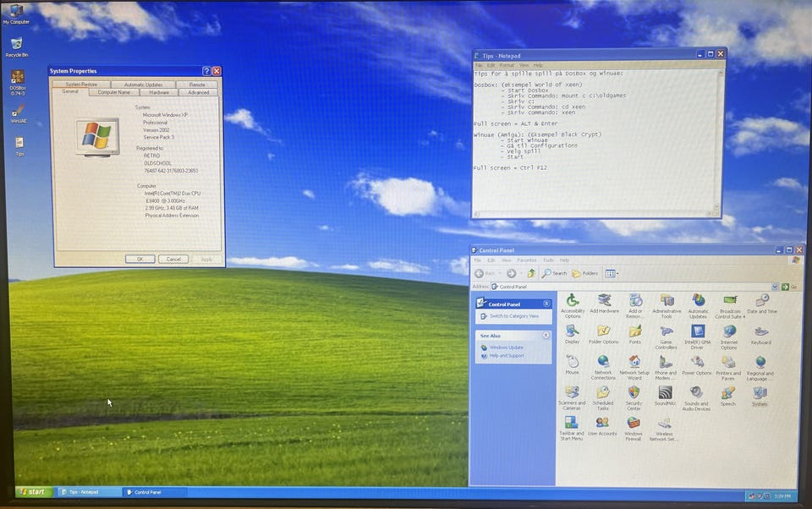Open the SoundMAX control panel applet
Screen dimensions: 812x509
[x=666, y=394]
